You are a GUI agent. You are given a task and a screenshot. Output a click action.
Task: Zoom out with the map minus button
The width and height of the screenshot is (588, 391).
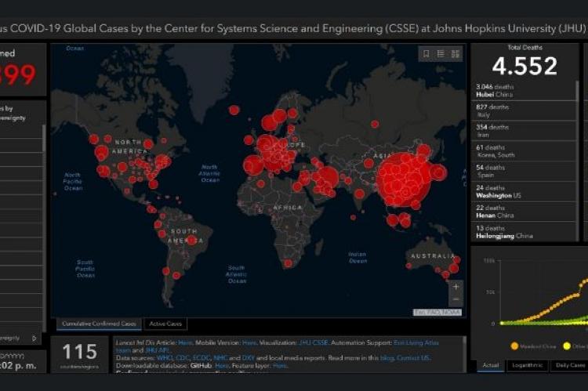coord(456,299)
